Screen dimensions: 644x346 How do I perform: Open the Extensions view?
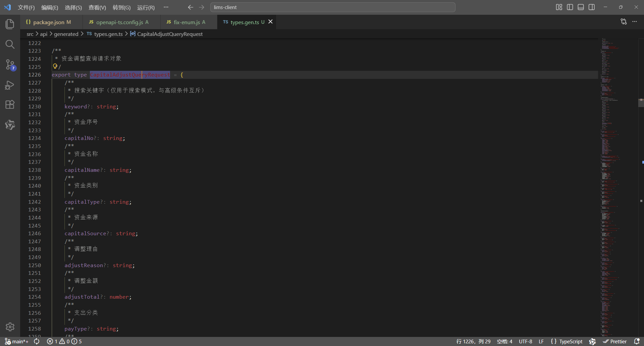click(10, 105)
